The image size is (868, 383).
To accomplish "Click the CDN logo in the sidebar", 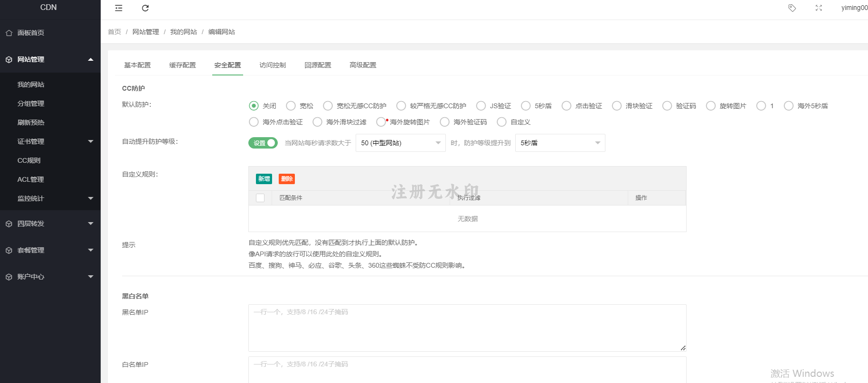I will [48, 7].
